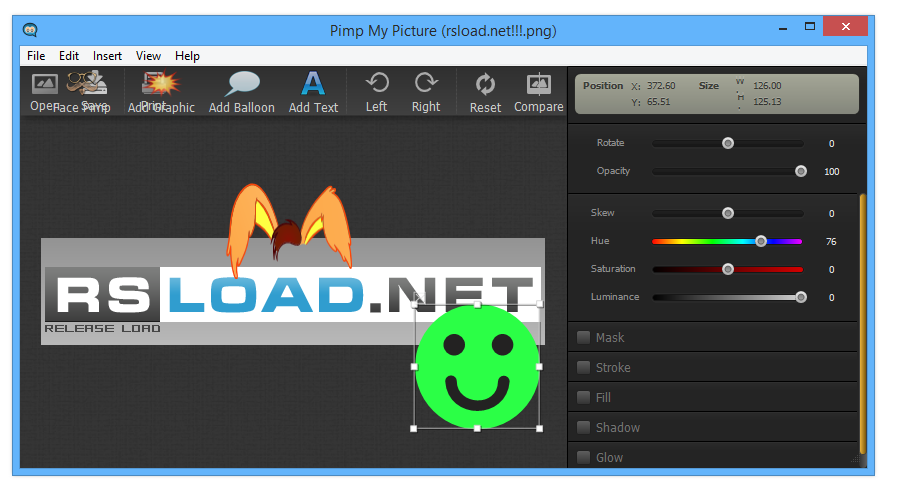Viewport: 908px width, 490px height.
Task: Open the View menu
Action: pos(148,56)
